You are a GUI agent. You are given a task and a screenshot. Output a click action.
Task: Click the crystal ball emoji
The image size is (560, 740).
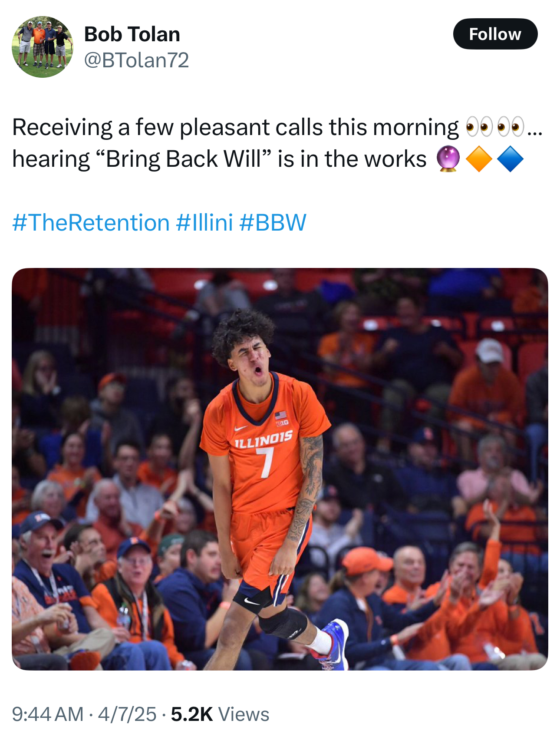[448, 159]
